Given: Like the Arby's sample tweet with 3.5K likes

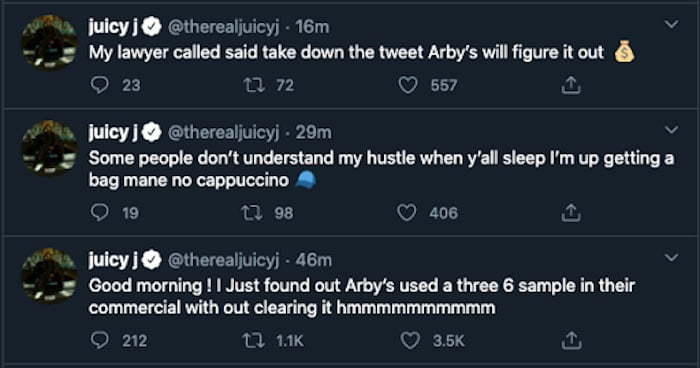Looking at the screenshot, I should [x=409, y=341].
